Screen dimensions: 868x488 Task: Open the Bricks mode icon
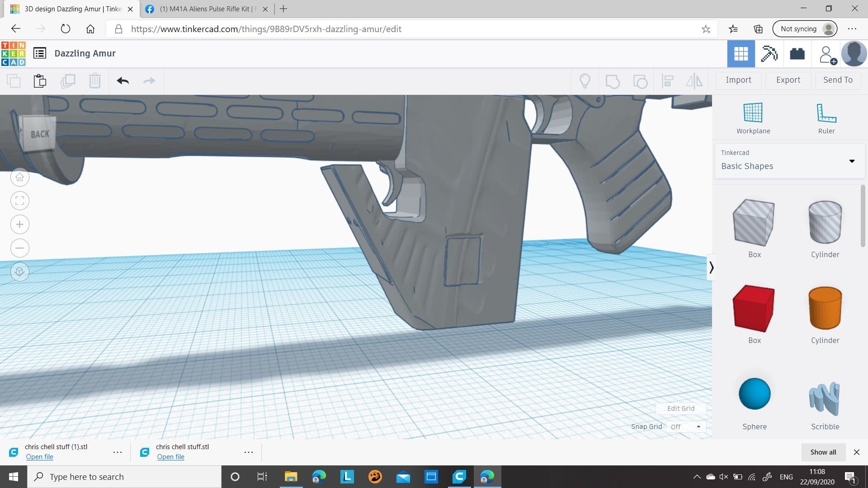[797, 54]
